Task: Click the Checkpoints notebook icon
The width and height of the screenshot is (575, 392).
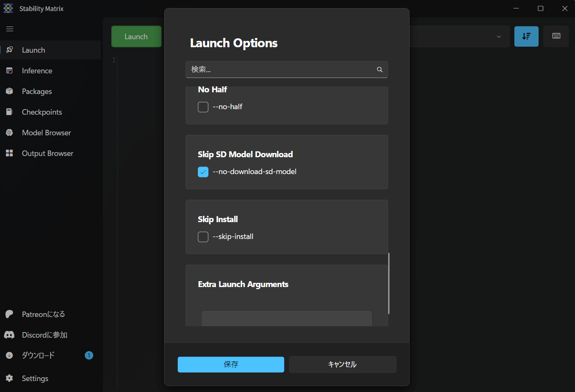Action: coord(9,112)
